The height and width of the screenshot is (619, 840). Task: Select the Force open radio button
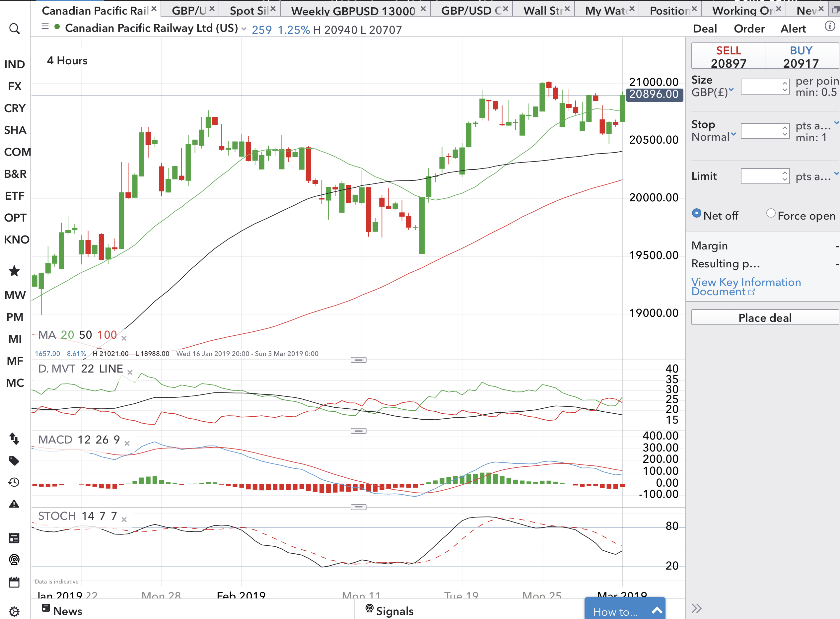[x=771, y=213]
